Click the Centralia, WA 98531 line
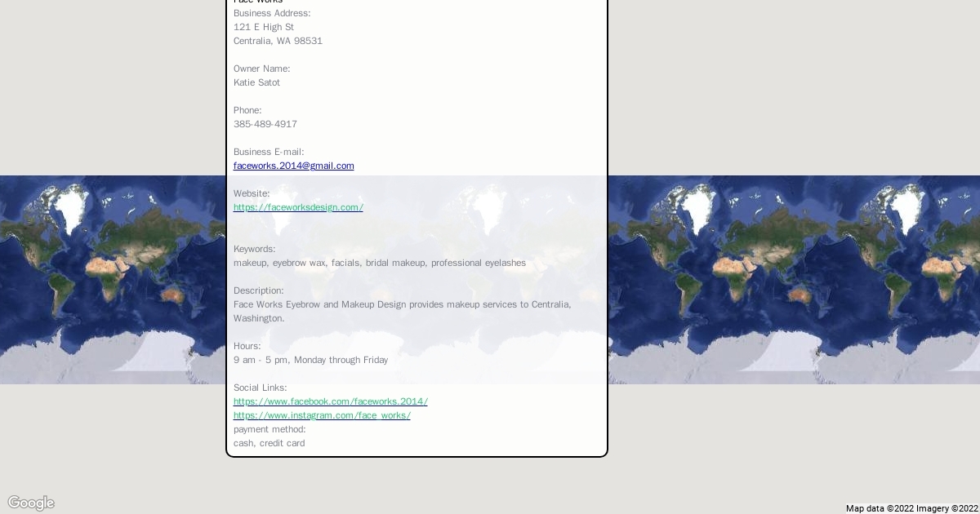Viewport: 980px width, 514px height. [x=278, y=41]
